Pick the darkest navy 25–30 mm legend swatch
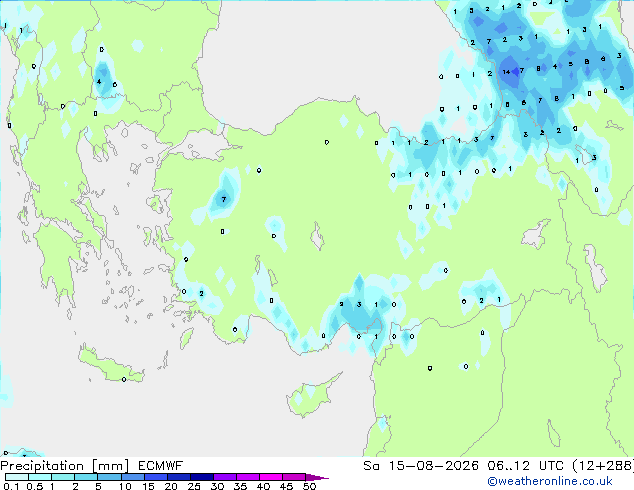The width and height of the screenshot is (634, 490). (202, 477)
